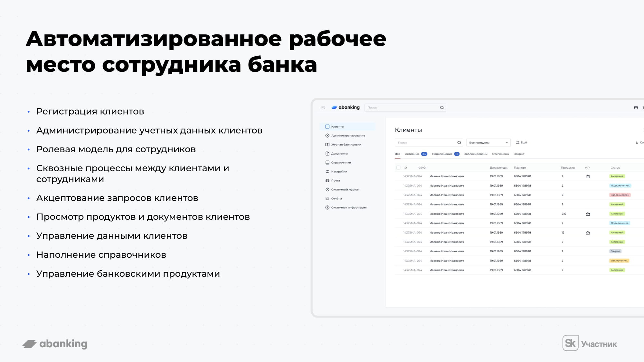The image size is (644, 362).
Task: Select the Подключение tab
Action: tap(442, 154)
